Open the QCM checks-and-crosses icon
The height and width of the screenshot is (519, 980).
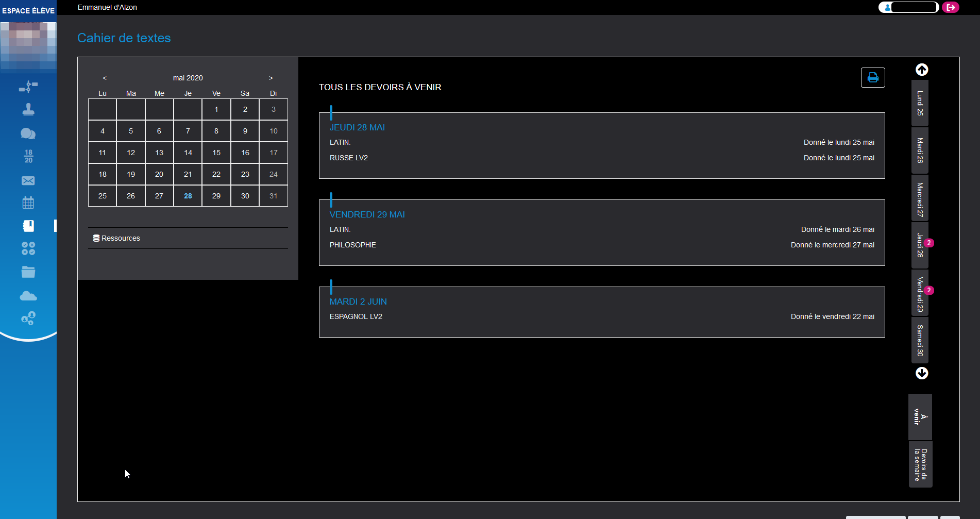coord(28,248)
